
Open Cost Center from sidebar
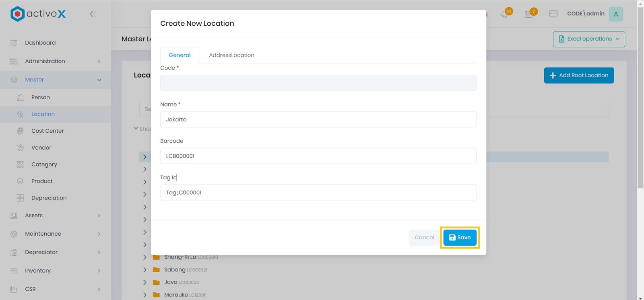tap(47, 131)
